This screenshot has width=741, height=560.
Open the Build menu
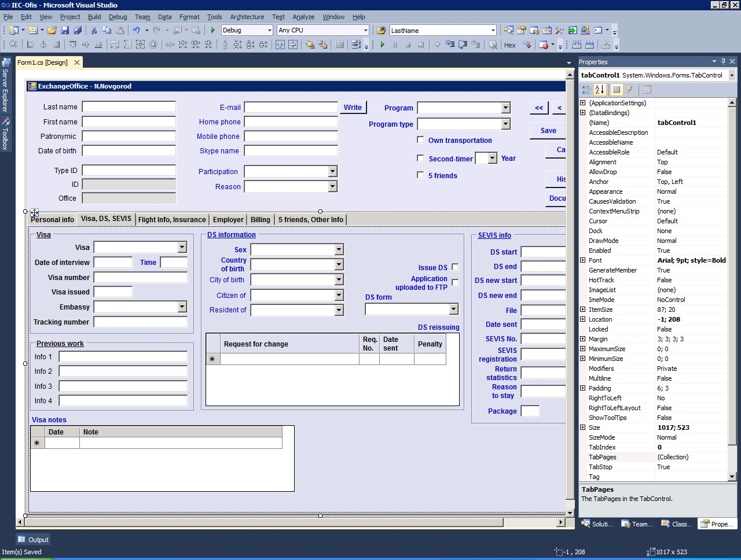94,17
